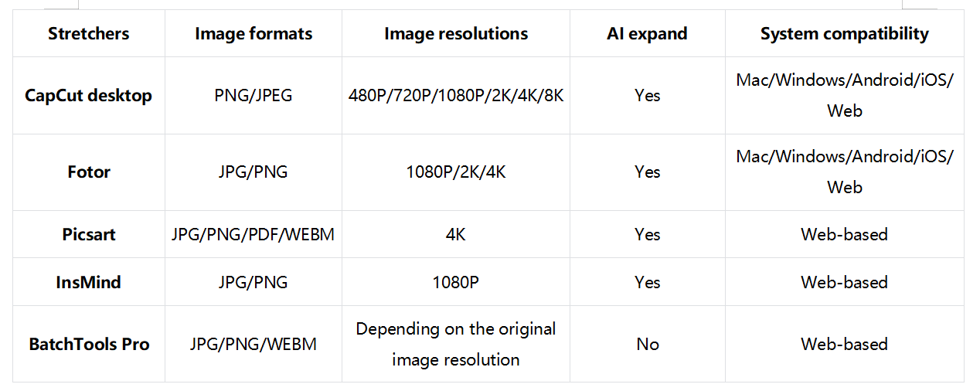This screenshot has height=391, width=980.
Task: Click the AI expand column header
Action: tap(647, 34)
